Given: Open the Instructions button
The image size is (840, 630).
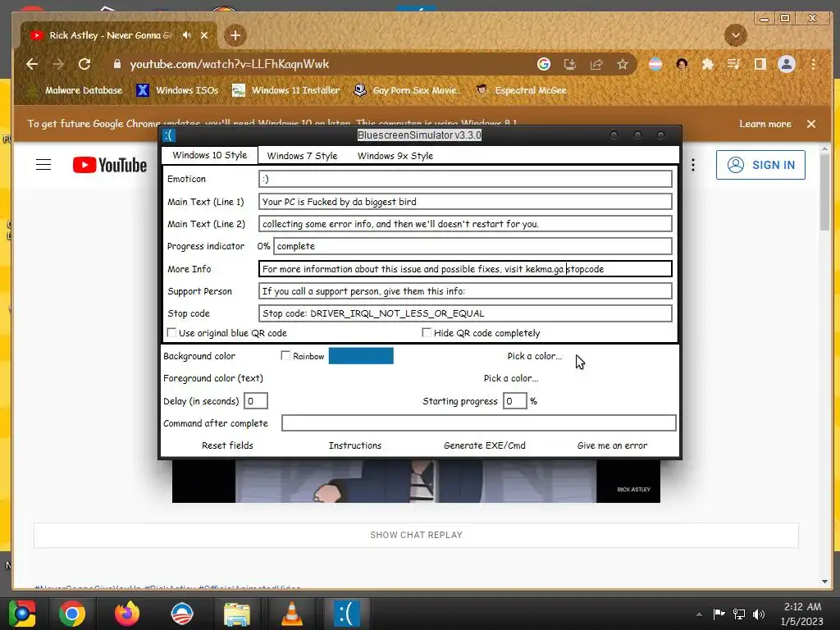Looking at the screenshot, I should 354,445.
